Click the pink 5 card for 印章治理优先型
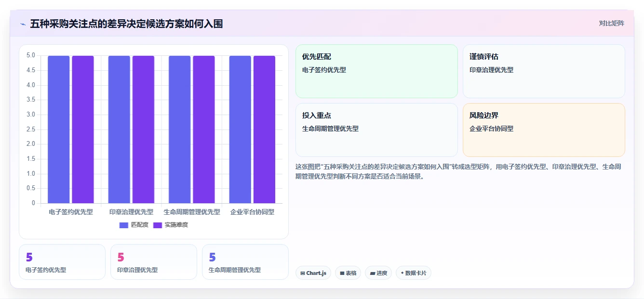Viewport: 644px width, 299px height. [x=154, y=262]
